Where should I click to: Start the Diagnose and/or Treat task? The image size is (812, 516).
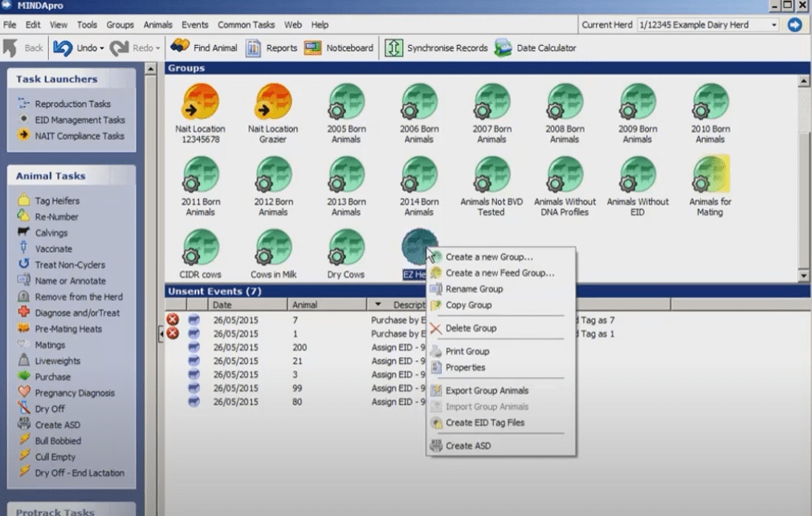[68, 313]
